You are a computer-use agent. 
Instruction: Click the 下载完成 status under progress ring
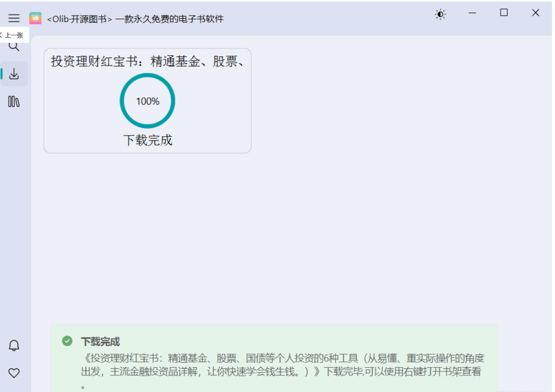tap(148, 140)
